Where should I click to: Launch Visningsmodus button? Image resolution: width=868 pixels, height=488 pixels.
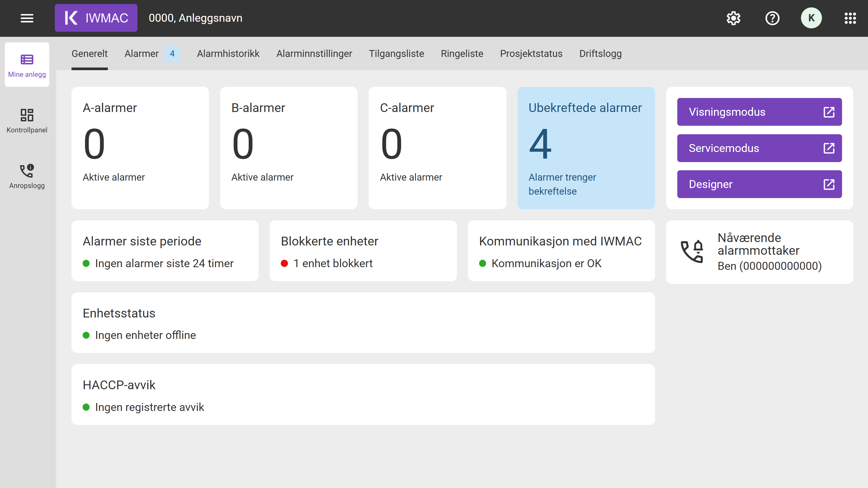pyautogui.click(x=759, y=112)
